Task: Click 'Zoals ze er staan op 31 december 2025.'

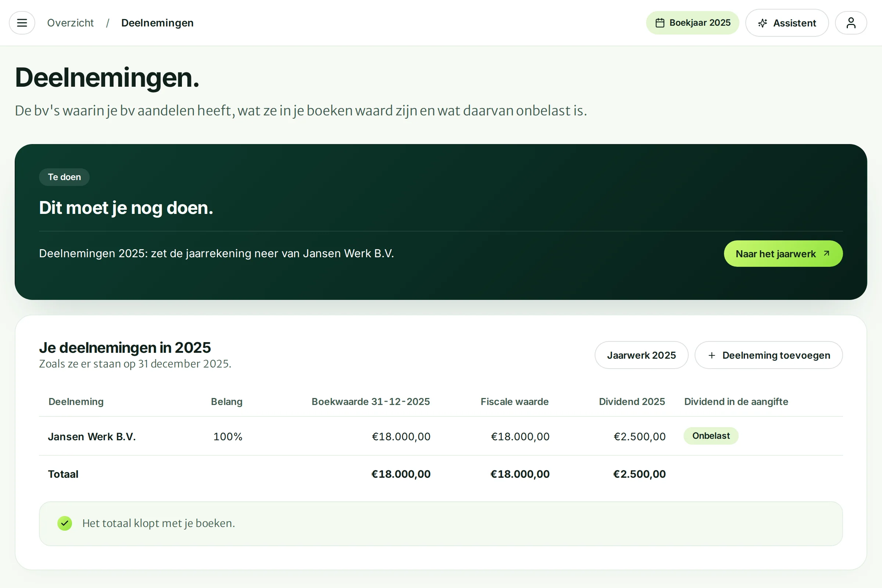Action: pos(135,364)
